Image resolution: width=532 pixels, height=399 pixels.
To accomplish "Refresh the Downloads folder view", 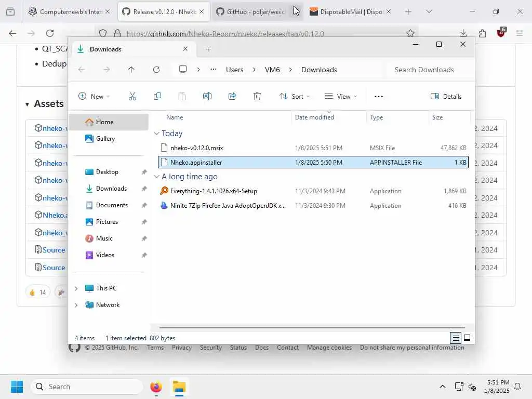I will tap(156, 70).
